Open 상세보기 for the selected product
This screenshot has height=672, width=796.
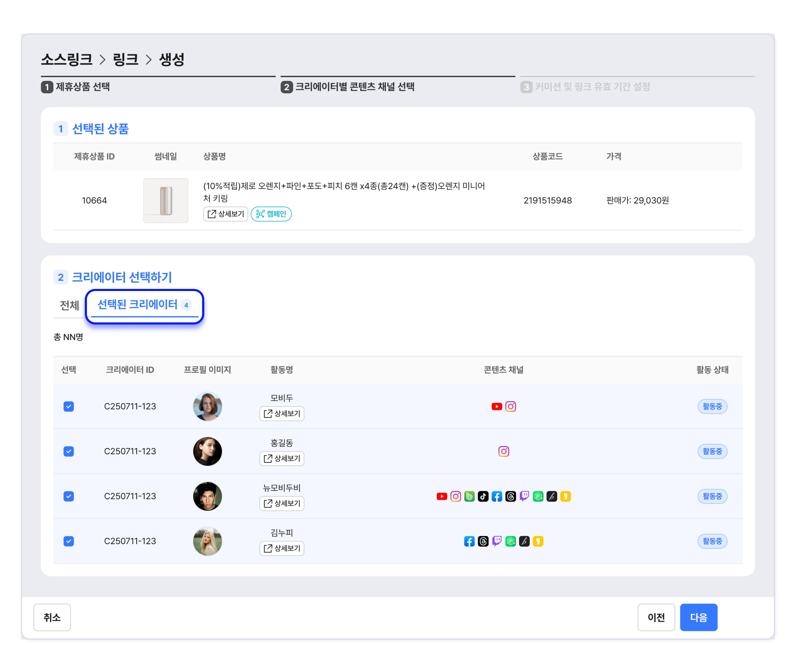click(225, 214)
